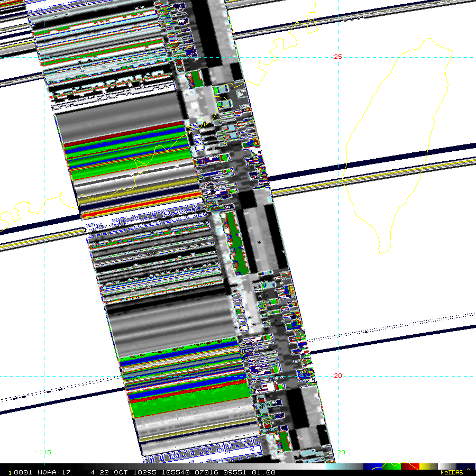Select the yellow frame number 1 indicator
This screenshot has width=476, height=476.
(10, 473)
